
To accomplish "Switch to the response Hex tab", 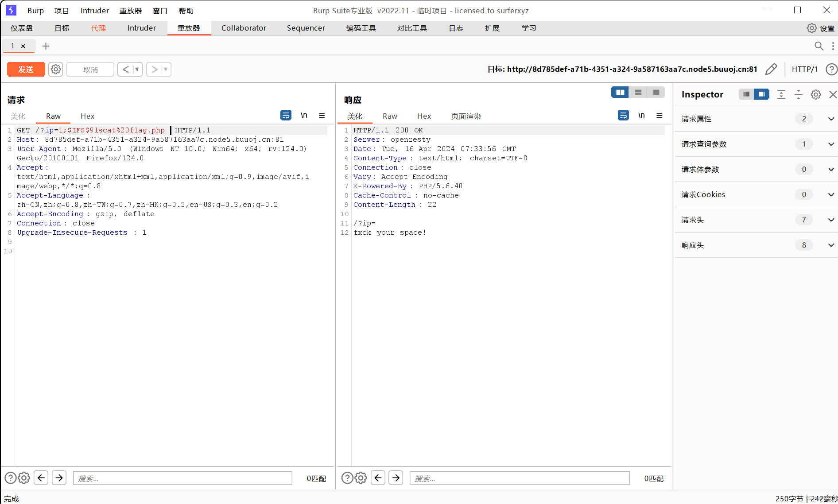I will [424, 116].
